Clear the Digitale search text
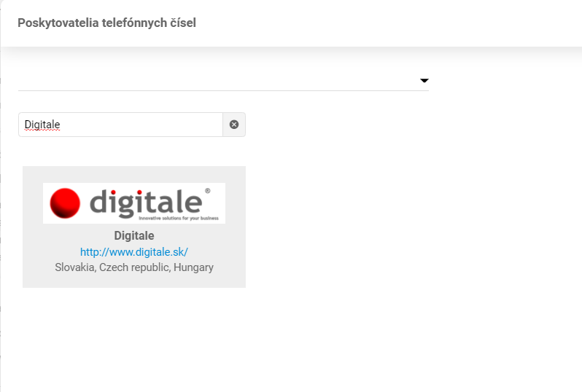The width and height of the screenshot is (582, 392). [234, 125]
